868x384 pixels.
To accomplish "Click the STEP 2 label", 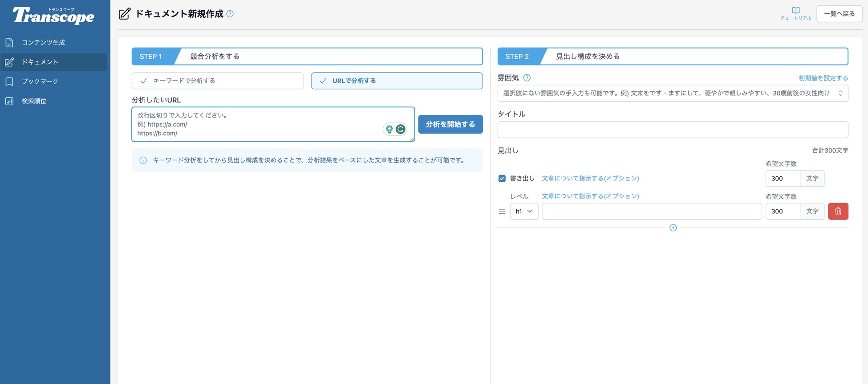I will (517, 57).
